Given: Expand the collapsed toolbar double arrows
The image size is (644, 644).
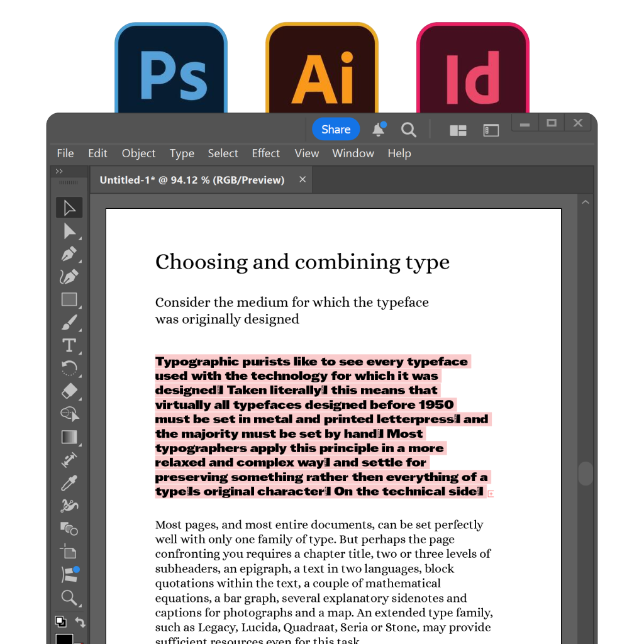Looking at the screenshot, I should (x=59, y=171).
